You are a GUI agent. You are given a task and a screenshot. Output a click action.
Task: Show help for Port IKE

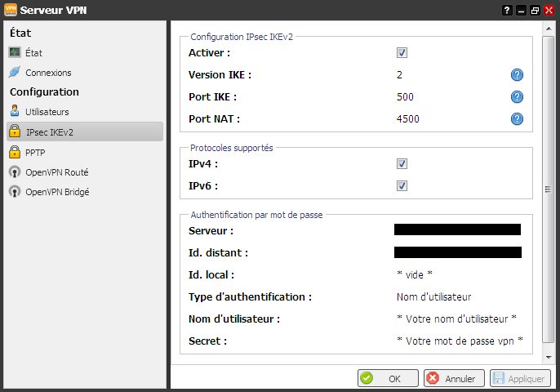click(x=517, y=97)
